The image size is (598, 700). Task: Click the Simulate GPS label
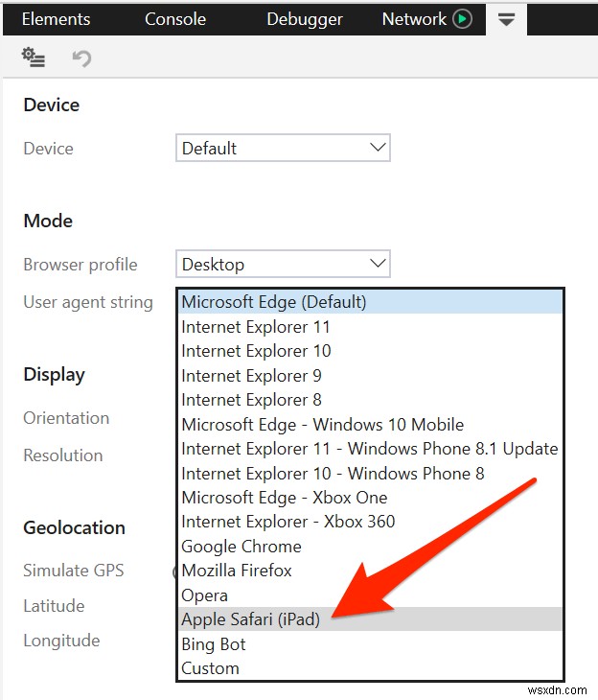tap(74, 571)
